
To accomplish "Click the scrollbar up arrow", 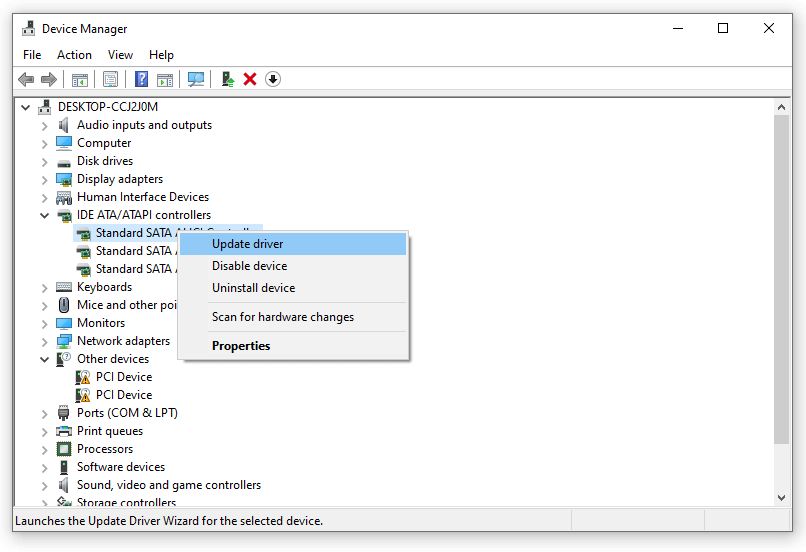I will point(781,107).
